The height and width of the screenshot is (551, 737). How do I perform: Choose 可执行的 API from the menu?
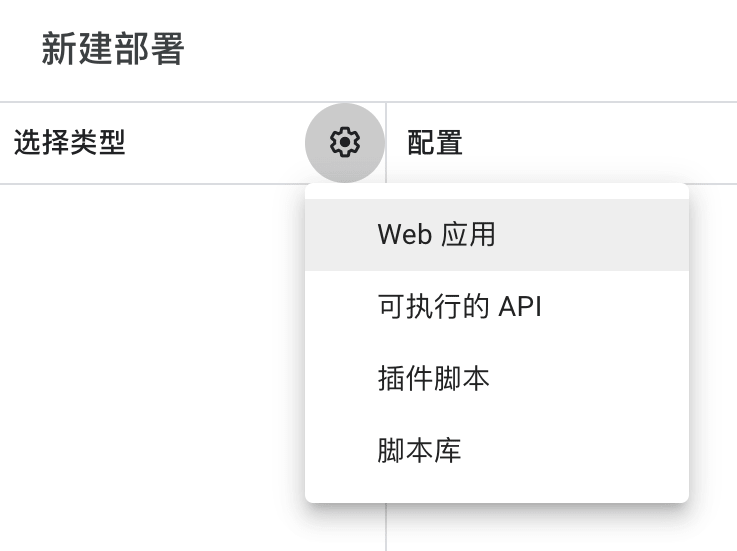click(497, 307)
